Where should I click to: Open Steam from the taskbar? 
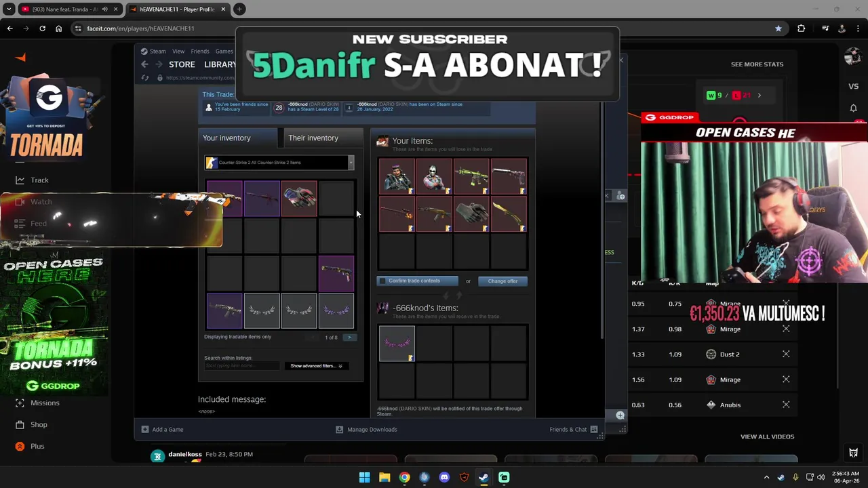484,477
